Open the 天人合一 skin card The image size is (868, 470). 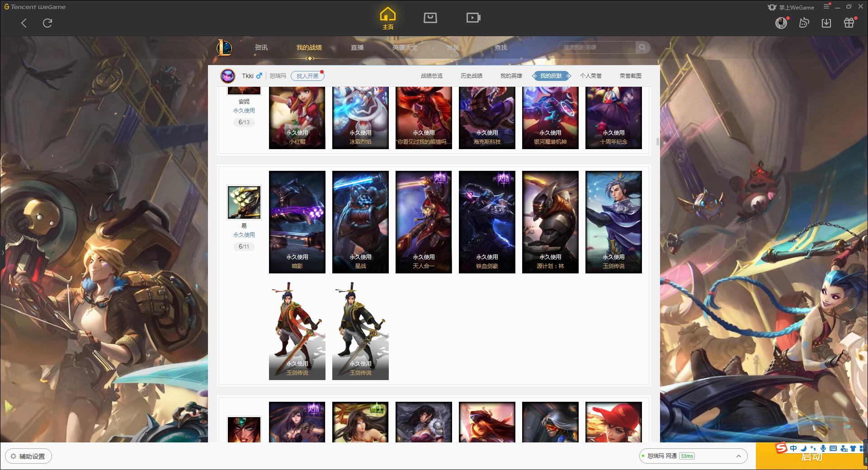coord(424,222)
